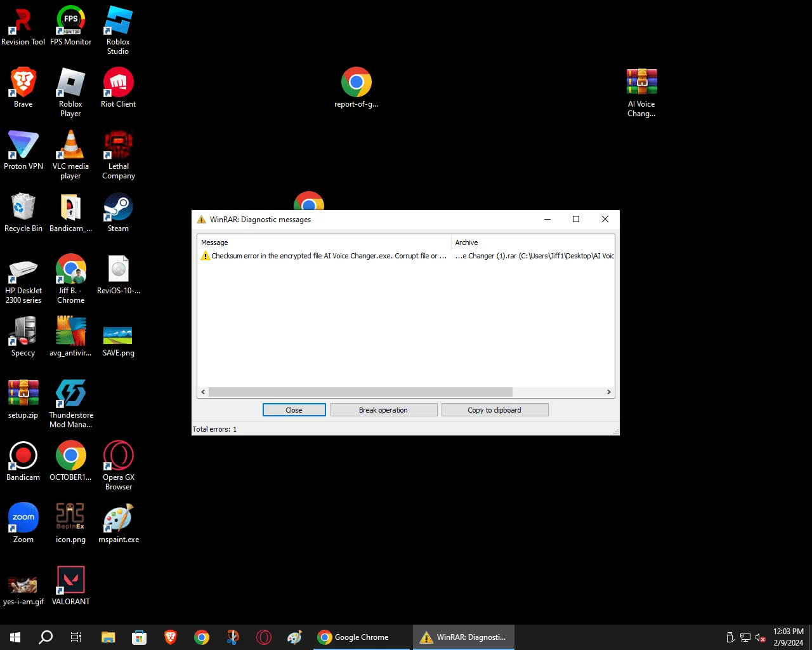Open File Explorer from the taskbar
Viewport: 812px width, 650px height.
(x=108, y=637)
